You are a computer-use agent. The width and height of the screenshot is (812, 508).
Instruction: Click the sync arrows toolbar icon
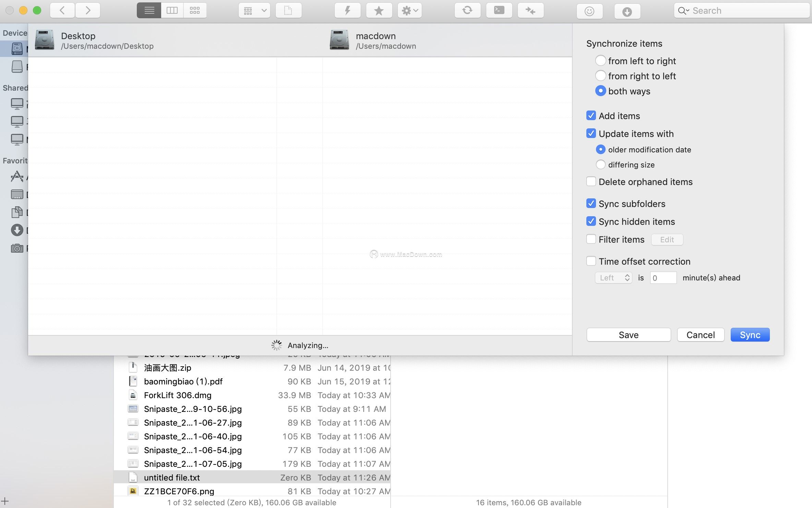point(467,11)
